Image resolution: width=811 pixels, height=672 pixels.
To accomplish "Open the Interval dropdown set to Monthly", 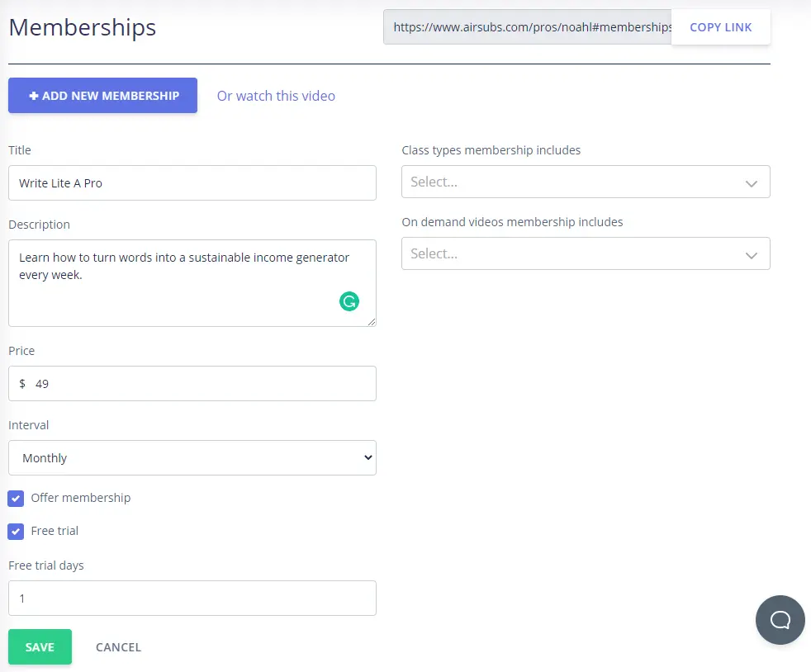I will tap(192, 458).
